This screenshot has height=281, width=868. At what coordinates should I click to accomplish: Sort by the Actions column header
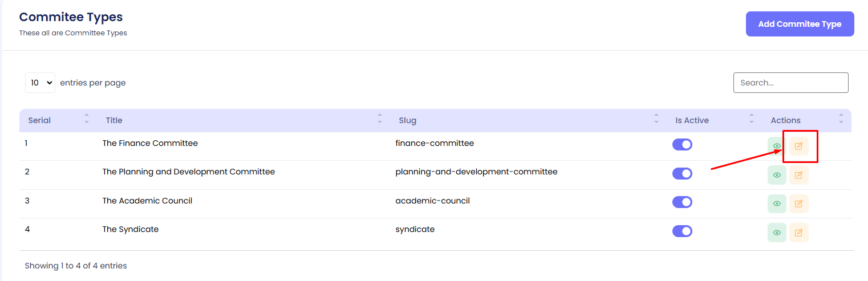785,120
